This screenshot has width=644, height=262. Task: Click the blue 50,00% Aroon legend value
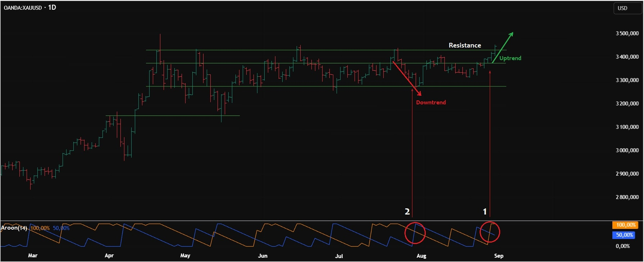[61, 228]
